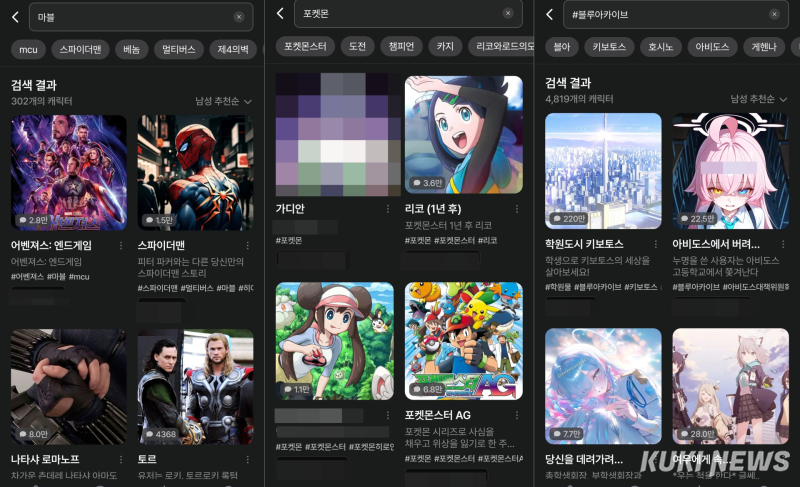800x487 pixels.
Task: Open the 스파이더맨 character title
Action: 161,246
